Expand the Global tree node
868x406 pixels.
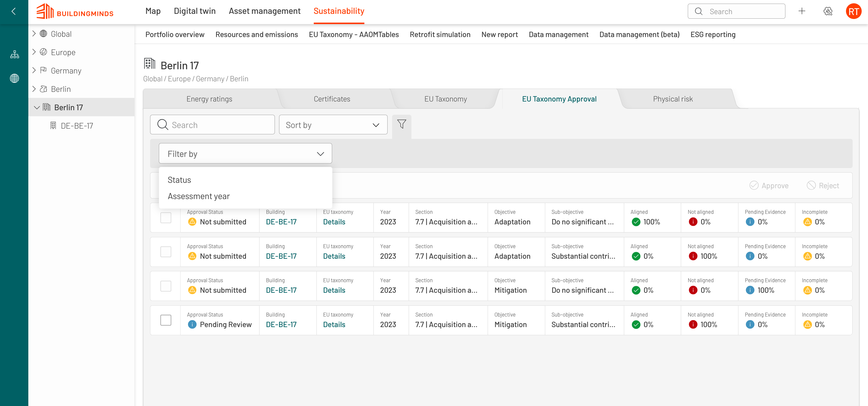[34, 34]
